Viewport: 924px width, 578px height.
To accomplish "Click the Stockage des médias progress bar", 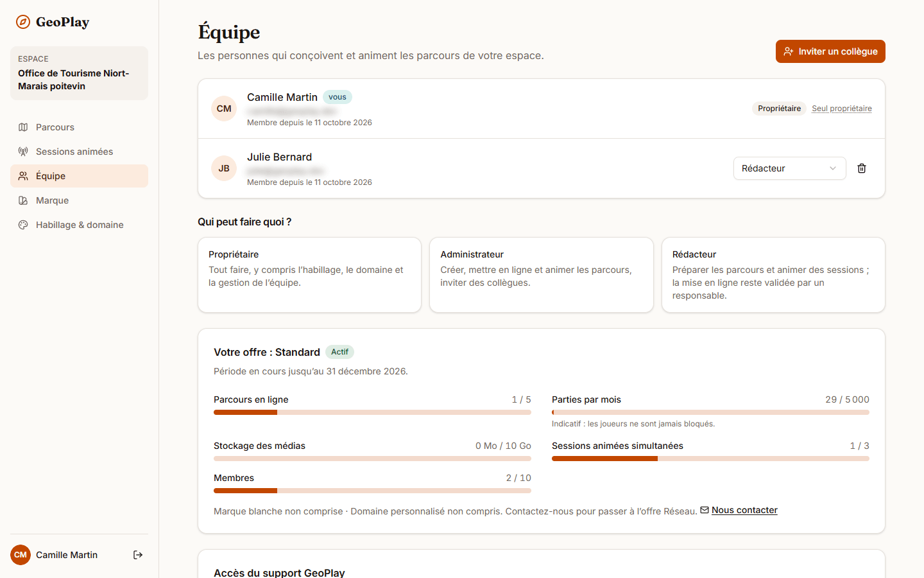I will (x=372, y=459).
